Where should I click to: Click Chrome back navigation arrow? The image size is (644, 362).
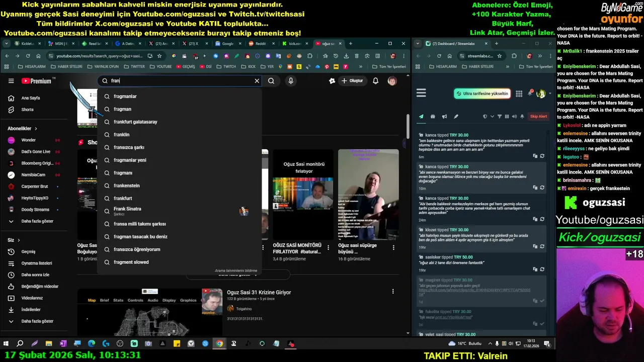7,56
